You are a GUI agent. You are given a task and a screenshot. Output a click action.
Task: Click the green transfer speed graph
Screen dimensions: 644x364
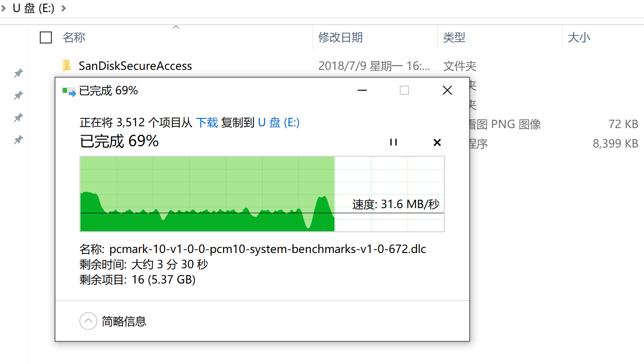[x=207, y=194]
